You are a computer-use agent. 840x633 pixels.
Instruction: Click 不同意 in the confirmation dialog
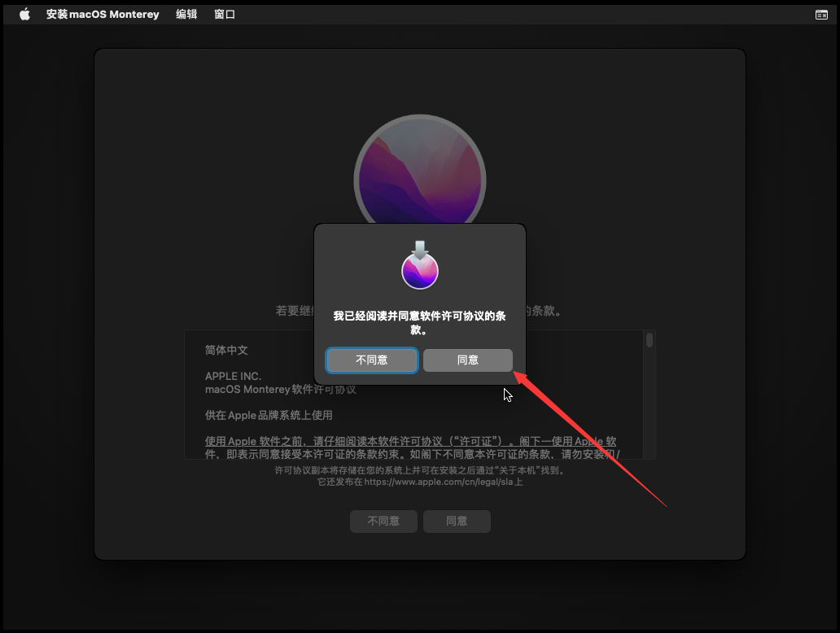pos(372,360)
